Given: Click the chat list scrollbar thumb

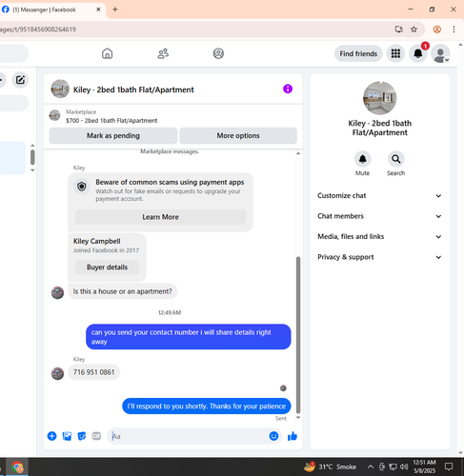Looking at the screenshot, I should coord(32,157).
